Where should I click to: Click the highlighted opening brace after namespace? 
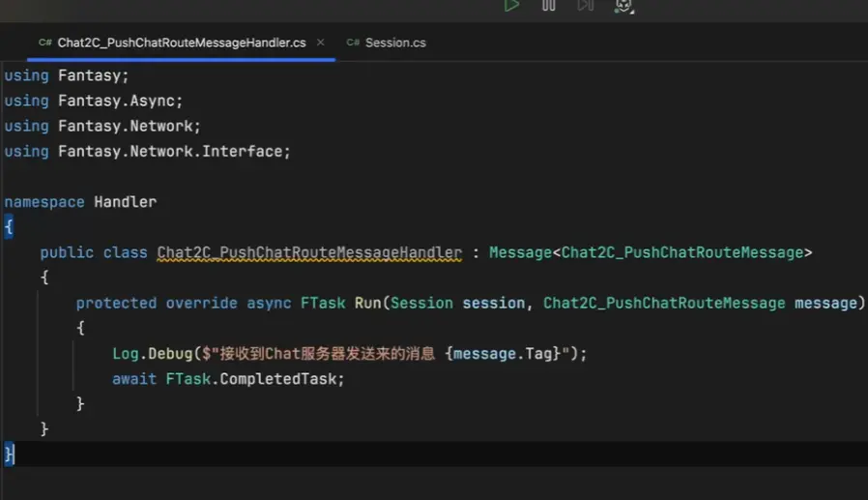pos(9,227)
